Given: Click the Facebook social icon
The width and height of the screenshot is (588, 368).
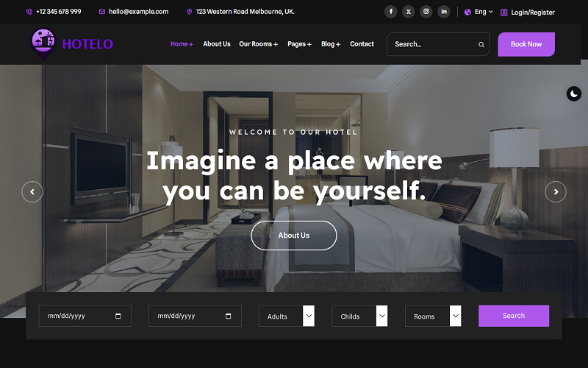Looking at the screenshot, I should [x=391, y=12].
